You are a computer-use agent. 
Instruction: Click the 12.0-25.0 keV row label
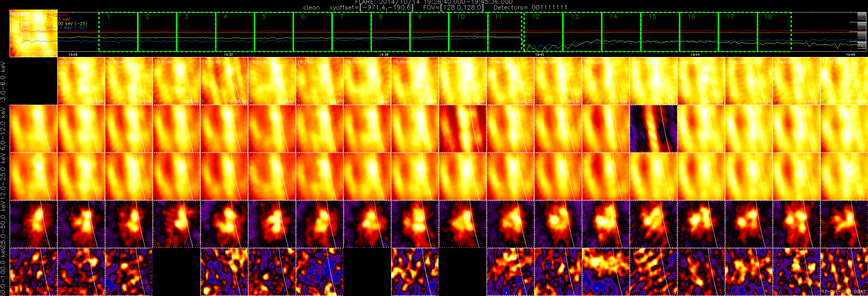[x=3, y=176]
